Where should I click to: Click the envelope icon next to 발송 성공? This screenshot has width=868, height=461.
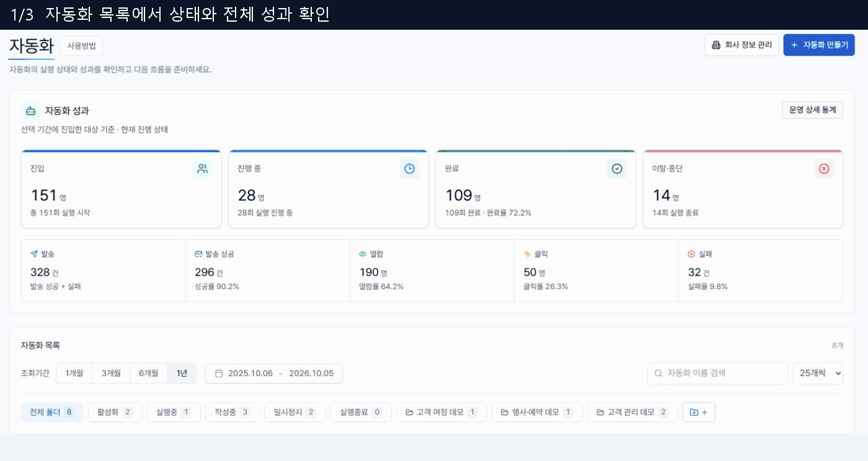click(198, 254)
